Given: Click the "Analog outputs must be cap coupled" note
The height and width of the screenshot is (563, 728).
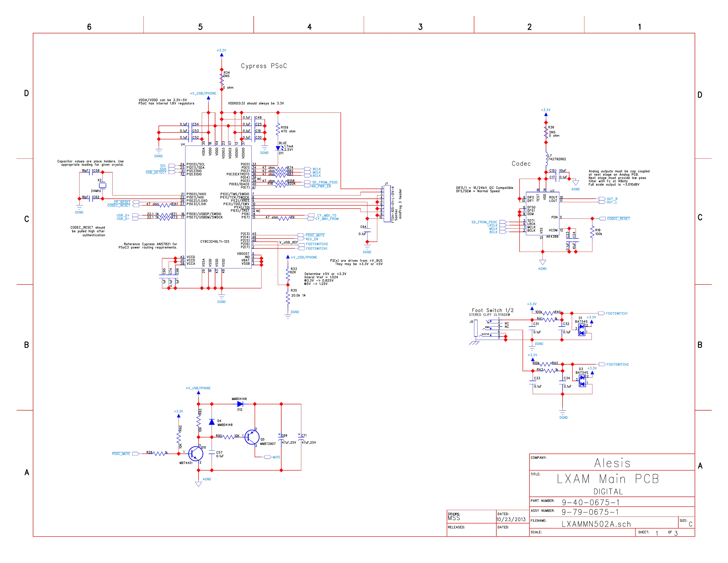Looking at the screenshot, I should pyautogui.click(x=619, y=178).
